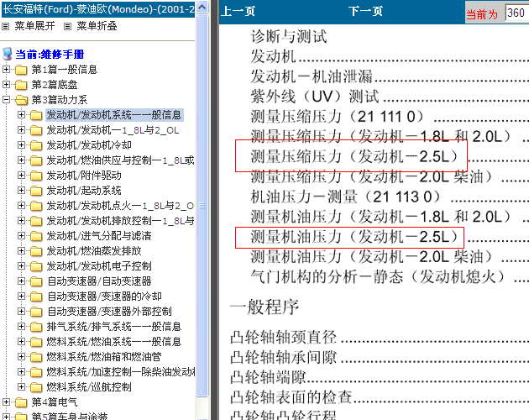Click folder icon of 发动机/发动机冷却
Viewport: 529px width, 420px height.
point(36,145)
